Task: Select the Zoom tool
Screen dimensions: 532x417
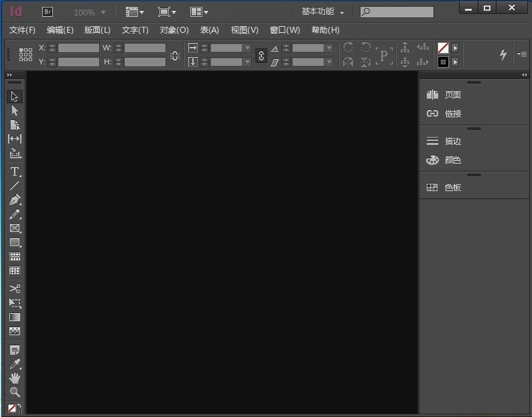Action: [15, 392]
